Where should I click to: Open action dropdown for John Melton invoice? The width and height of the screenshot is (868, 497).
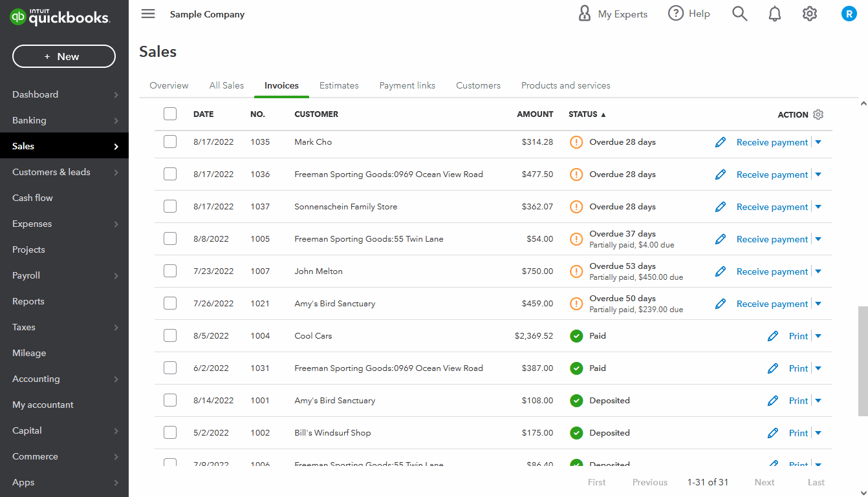(x=818, y=271)
